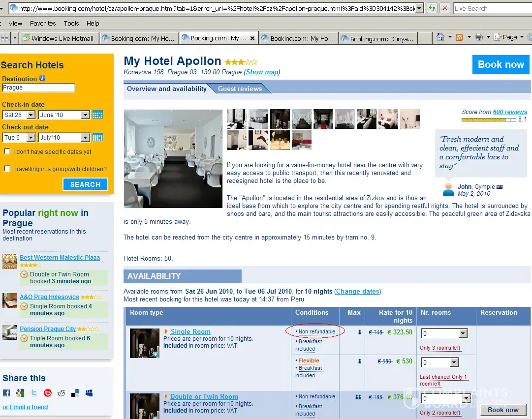Open the 600 reviews link
The image size is (532, 419).
(x=510, y=112)
